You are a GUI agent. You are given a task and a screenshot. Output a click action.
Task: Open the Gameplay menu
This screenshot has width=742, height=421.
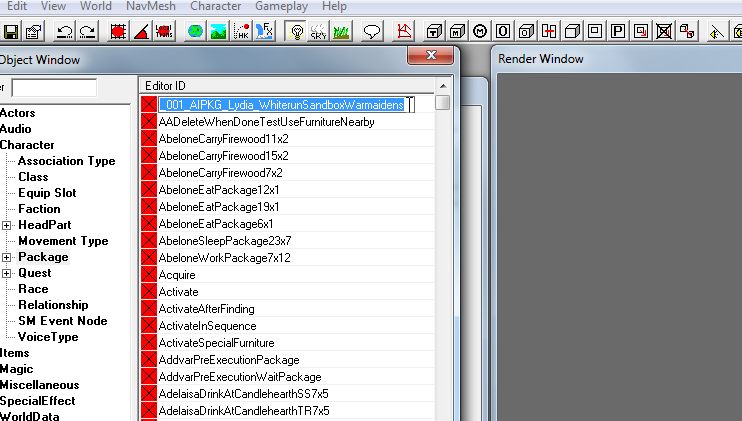click(281, 6)
